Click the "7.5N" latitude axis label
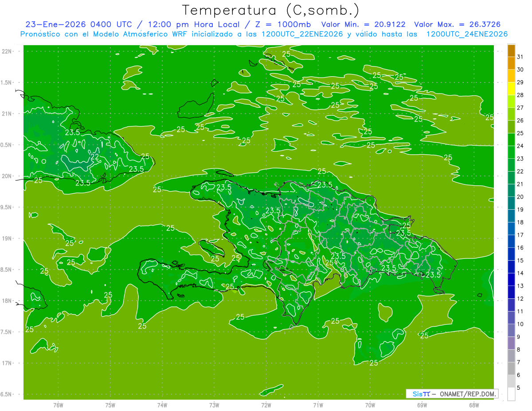The height and width of the screenshot is (411, 532). point(7,332)
